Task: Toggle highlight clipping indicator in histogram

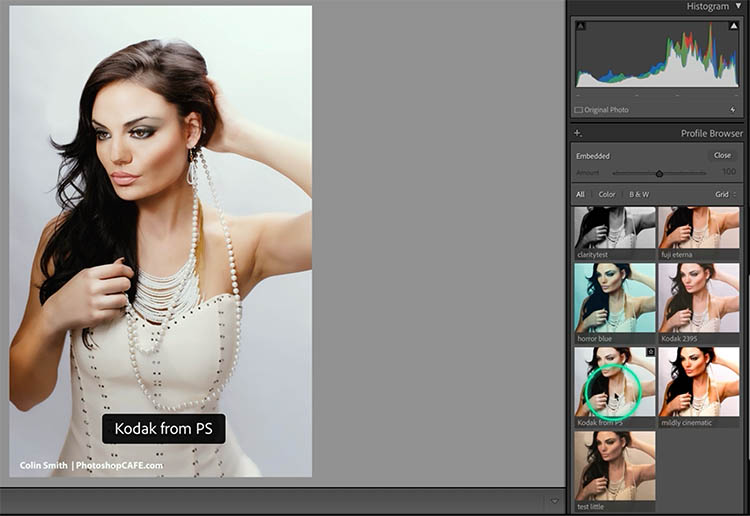Action: (x=733, y=26)
